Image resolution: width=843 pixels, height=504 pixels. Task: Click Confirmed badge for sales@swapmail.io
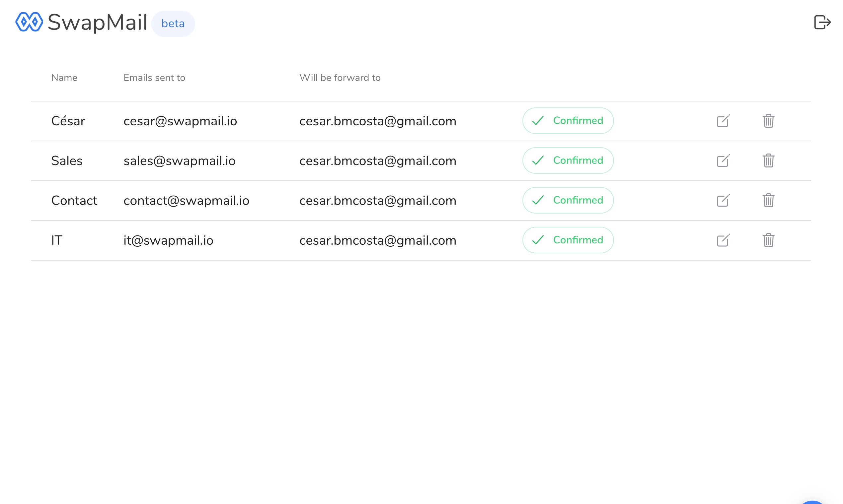568,160
